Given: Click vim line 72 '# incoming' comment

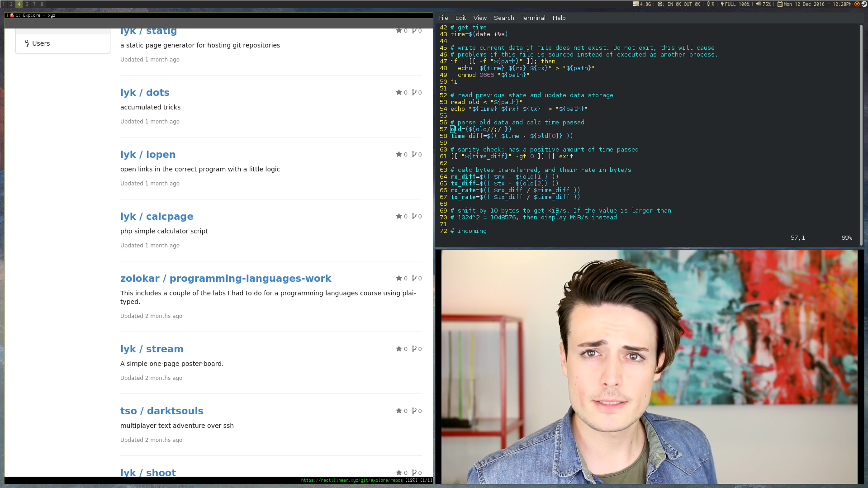Looking at the screenshot, I should pos(469,231).
